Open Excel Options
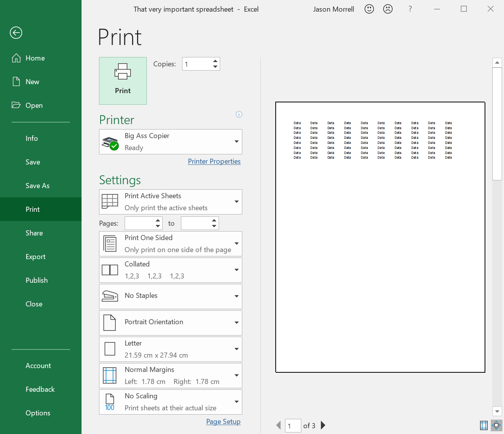Viewport: 504px width, 434px height. pyautogui.click(x=41, y=413)
